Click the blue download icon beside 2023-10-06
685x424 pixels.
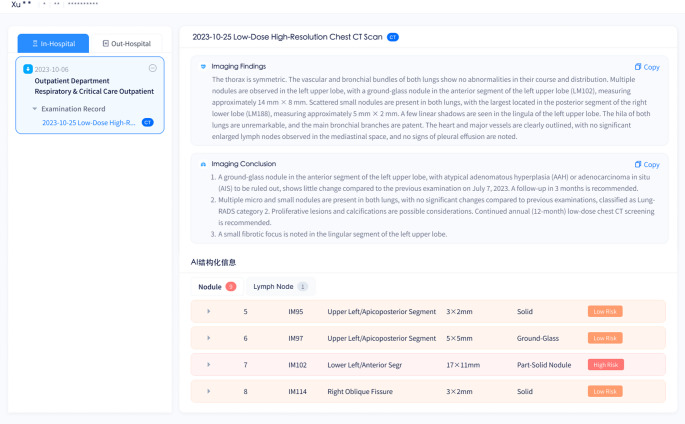coord(28,69)
